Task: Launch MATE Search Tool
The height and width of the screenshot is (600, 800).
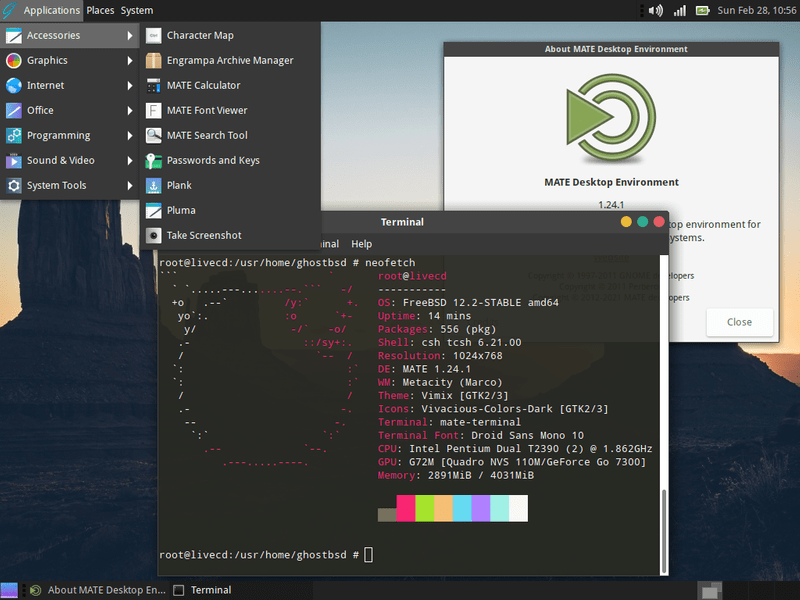Action: click(231, 135)
